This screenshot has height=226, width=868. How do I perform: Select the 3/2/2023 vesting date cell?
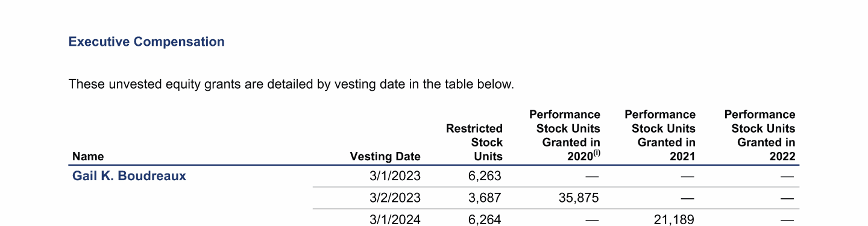click(x=395, y=198)
